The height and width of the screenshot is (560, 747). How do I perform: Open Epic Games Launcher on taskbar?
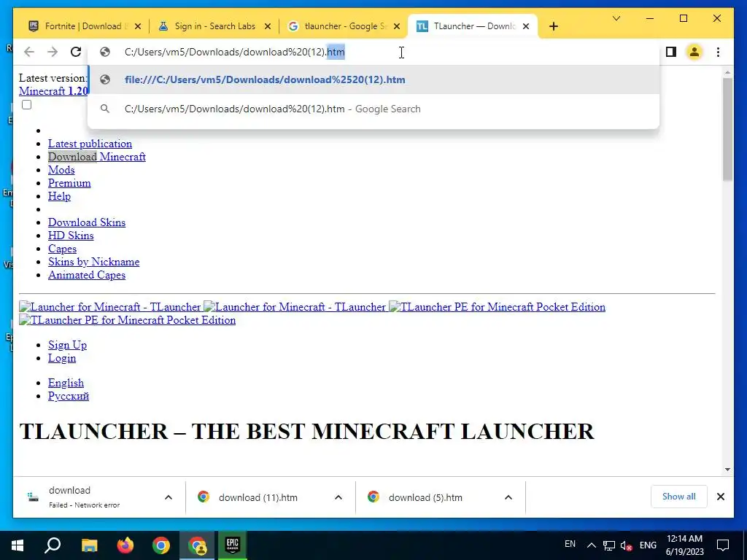point(233,545)
